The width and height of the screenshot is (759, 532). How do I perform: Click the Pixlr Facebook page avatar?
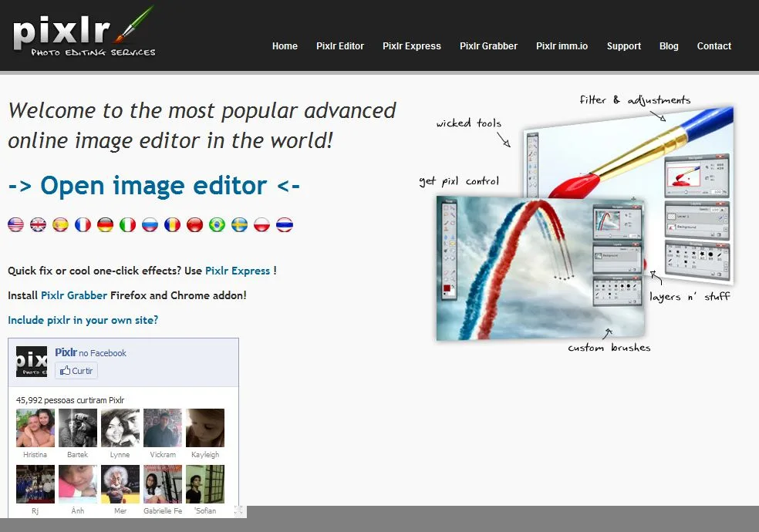[x=32, y=362]
